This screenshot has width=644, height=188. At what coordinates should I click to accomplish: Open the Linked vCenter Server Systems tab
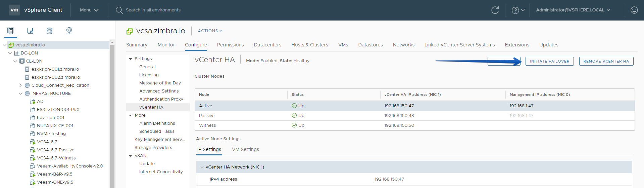[x=459, y=45]
